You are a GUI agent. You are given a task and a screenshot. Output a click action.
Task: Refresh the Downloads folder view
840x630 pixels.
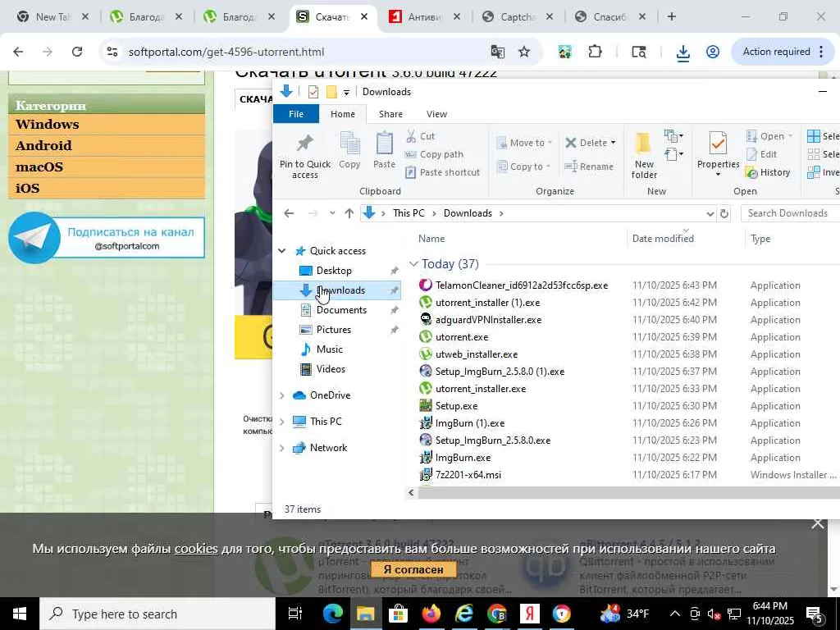click(x=724, y=213)
